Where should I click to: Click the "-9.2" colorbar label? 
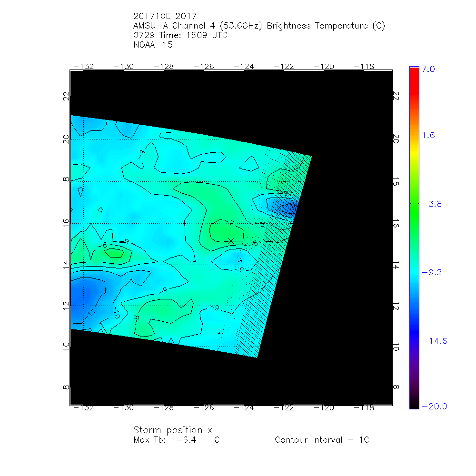point(432,272)
